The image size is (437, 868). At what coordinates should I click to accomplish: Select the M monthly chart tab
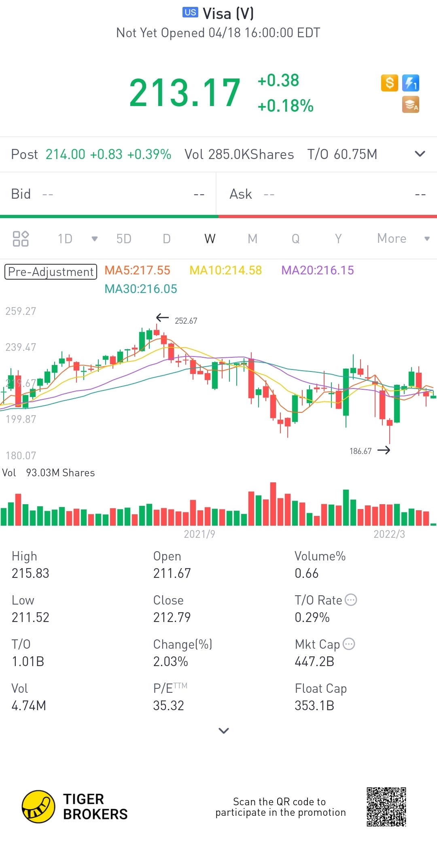click(252, 239)
